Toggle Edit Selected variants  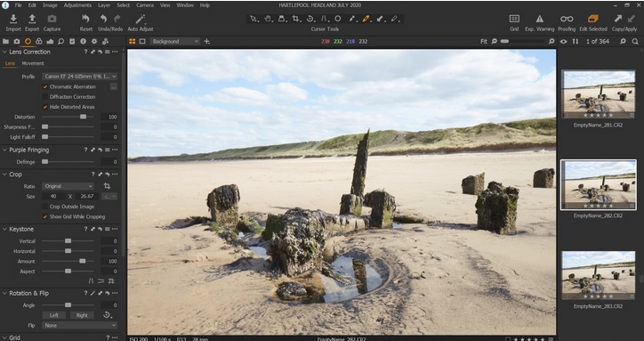coord(592,19)
